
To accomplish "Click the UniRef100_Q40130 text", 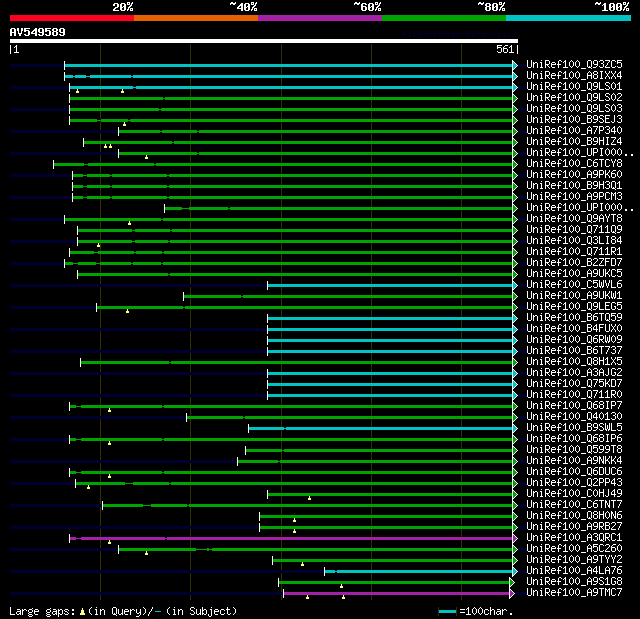I will point(574,417).
